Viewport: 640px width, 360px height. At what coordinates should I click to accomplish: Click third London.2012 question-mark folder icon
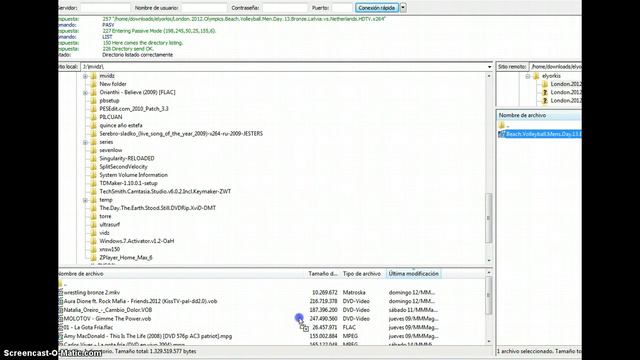click(544, 100)
